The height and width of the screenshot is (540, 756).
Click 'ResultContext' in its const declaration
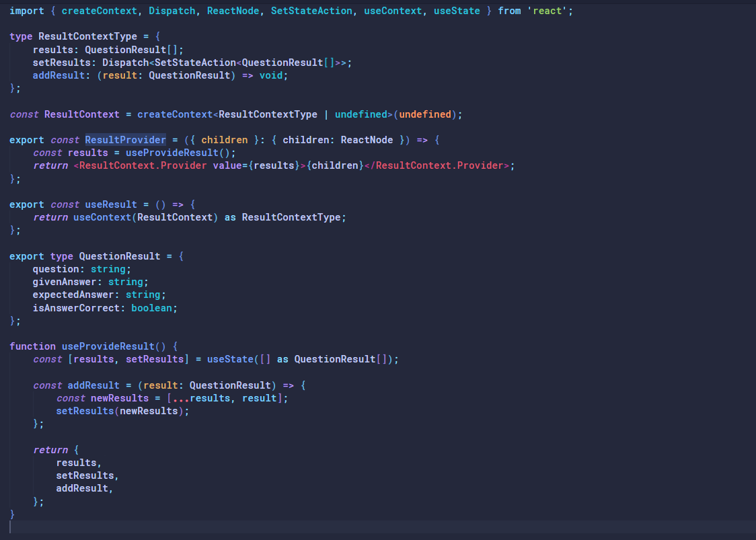click(x=82, y=114)
